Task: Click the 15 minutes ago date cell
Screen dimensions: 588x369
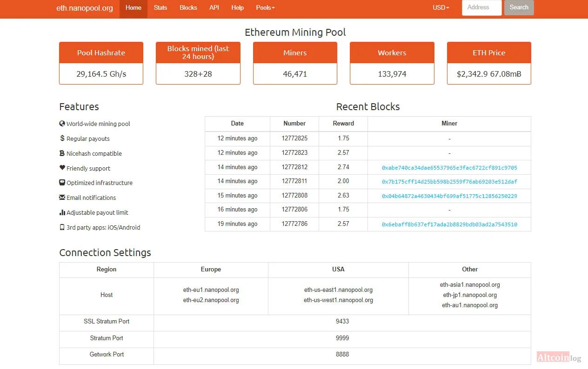Action: click(237, 195)
